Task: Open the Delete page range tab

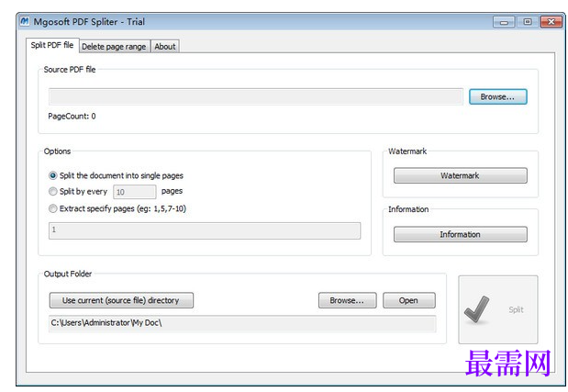Action: point(114,47)
